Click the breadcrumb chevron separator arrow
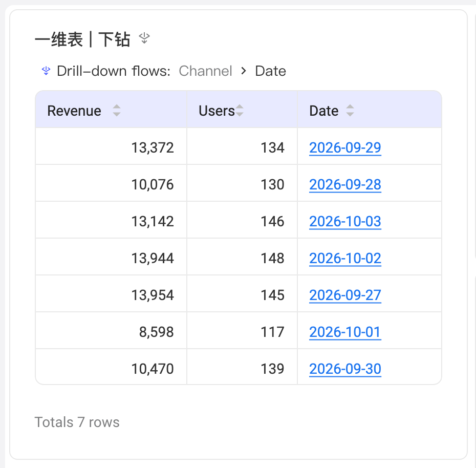 (x=244, y=71)
